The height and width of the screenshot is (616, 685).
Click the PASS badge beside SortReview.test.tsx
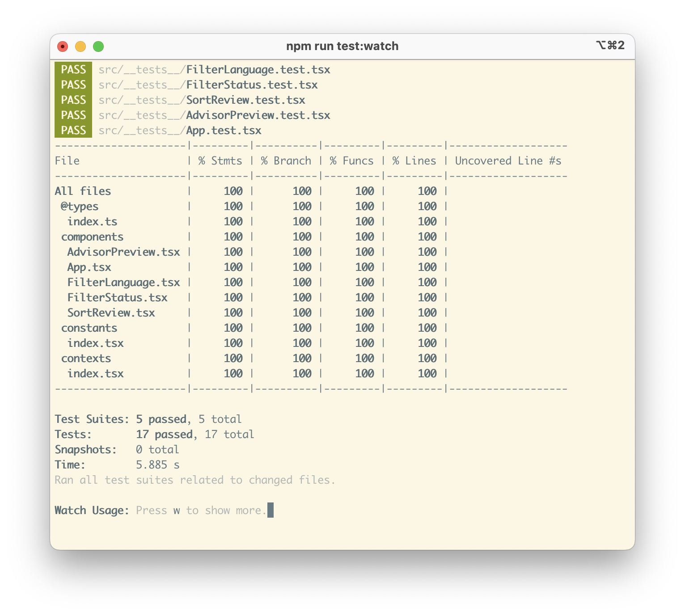click(x=73, y=100)
